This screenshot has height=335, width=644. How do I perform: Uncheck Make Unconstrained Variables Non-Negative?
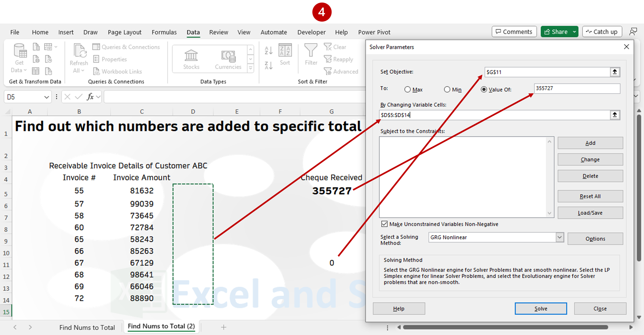384,224
